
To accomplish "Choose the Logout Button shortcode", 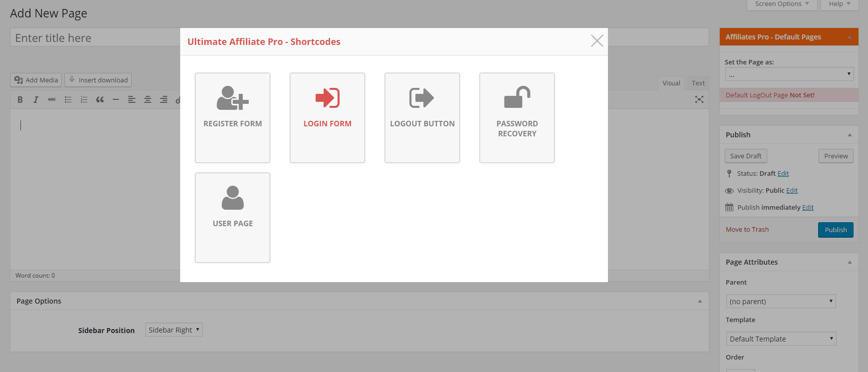I will [422, 118].
